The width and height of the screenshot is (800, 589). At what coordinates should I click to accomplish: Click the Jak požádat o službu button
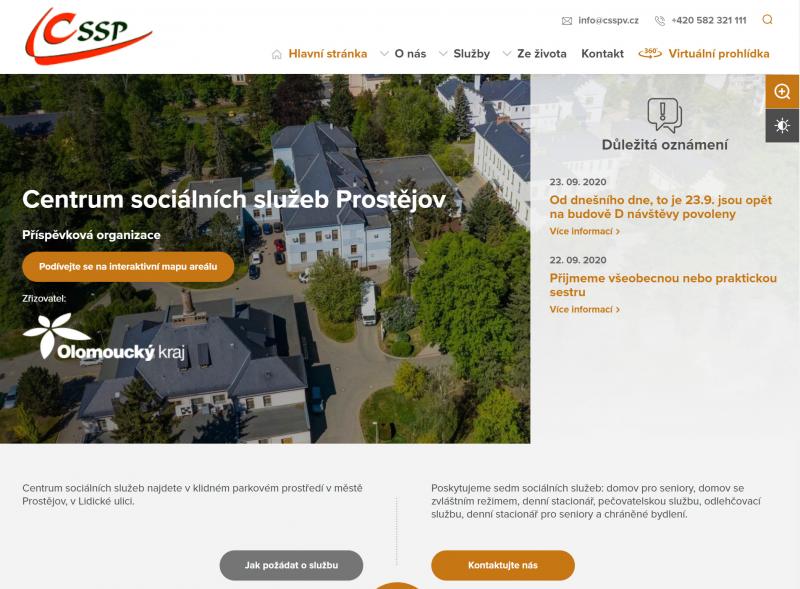(x=291, y=565)
